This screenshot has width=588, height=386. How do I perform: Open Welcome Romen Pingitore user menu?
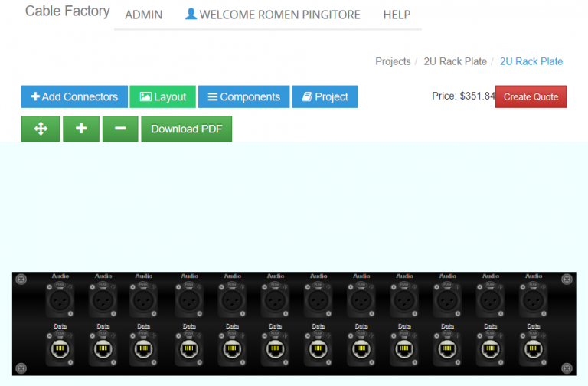(x=273, y=15)
